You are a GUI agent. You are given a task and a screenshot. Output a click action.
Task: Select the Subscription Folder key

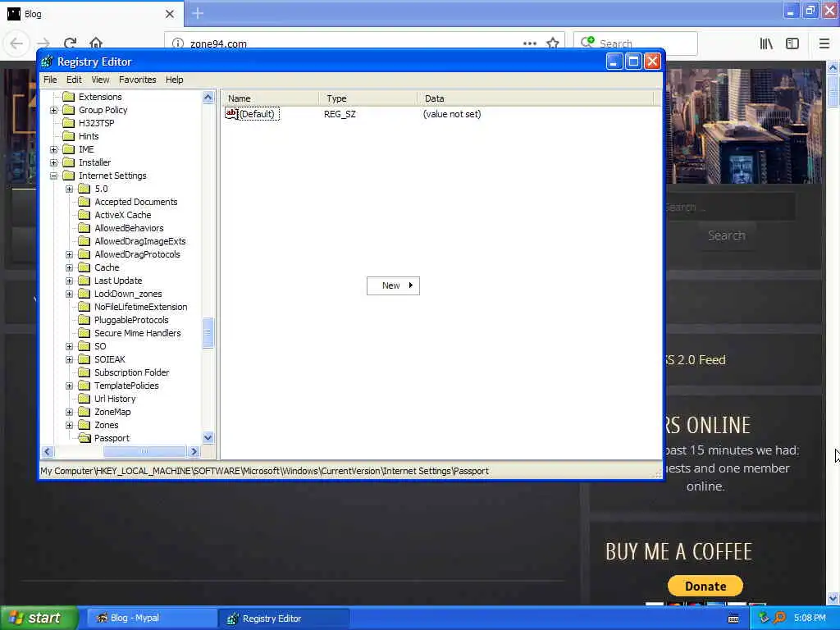coord(132,373)
